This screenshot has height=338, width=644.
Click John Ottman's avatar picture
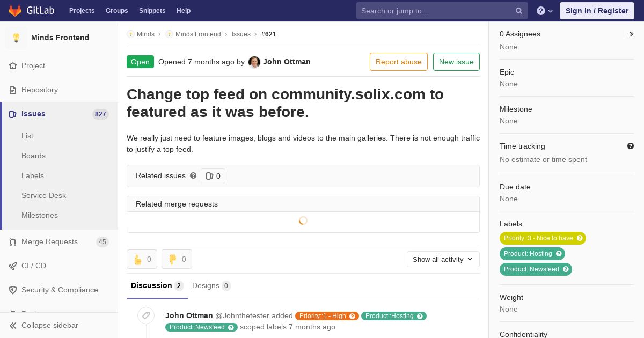point(254,62)
